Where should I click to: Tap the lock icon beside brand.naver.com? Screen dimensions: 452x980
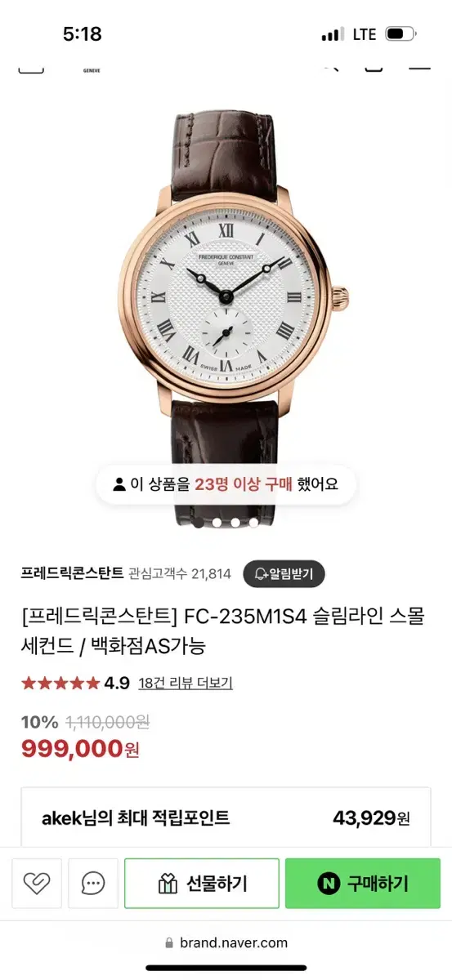click(171, 943)
